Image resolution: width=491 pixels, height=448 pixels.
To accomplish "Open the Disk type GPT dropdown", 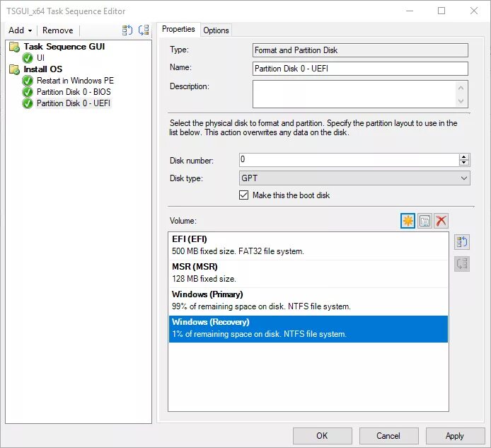I will 354,178.
